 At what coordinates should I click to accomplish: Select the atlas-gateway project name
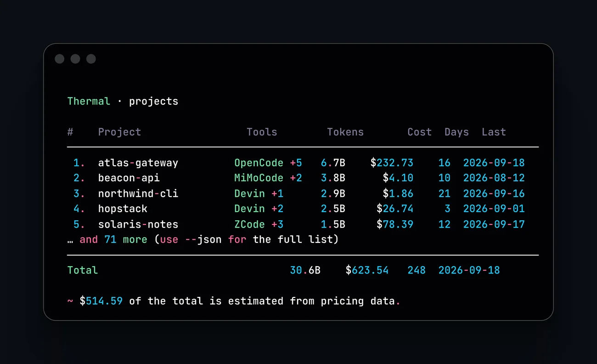138,163
